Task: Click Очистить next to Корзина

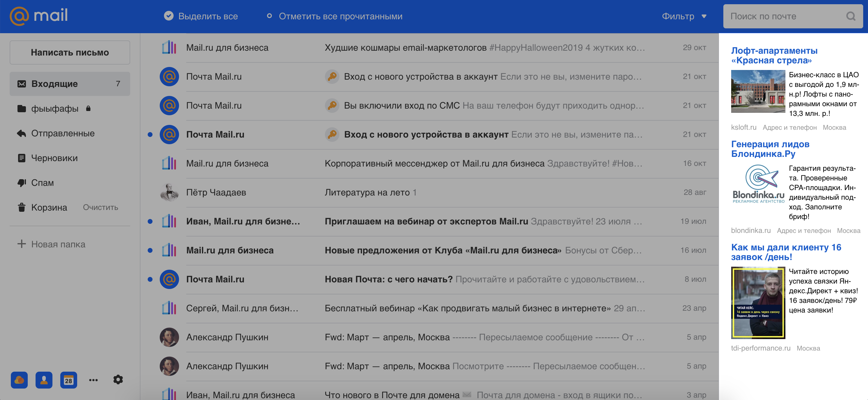Action: (100, 208)
